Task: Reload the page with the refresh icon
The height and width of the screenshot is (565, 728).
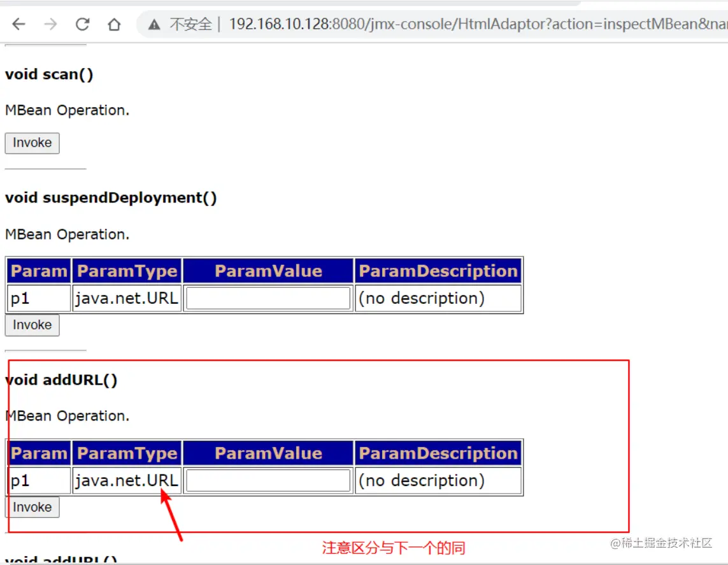Action: pos(83,24)
